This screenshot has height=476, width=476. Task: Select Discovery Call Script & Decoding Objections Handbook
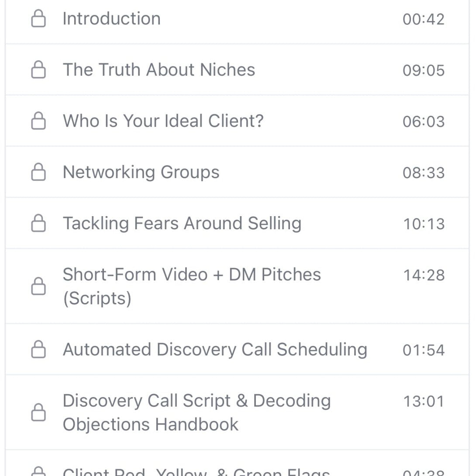coord(197,412)
